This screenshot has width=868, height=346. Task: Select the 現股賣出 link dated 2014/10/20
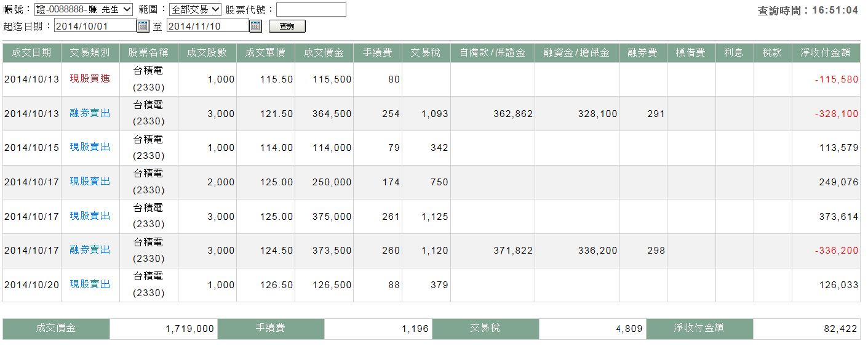click(90, 284)
